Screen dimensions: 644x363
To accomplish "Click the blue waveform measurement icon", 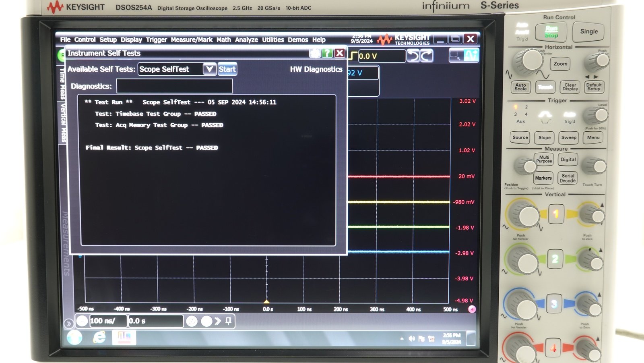I will click(471, 56).
